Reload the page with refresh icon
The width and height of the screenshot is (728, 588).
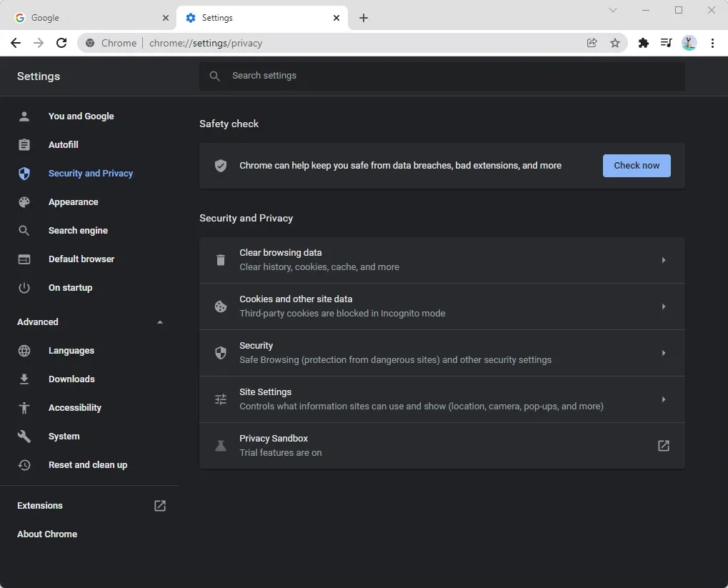click(x=61, y=43)
